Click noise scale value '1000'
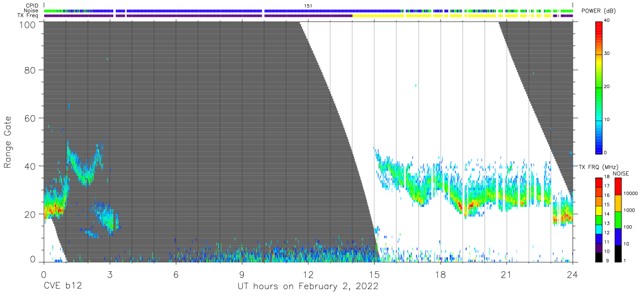644x297 pixels. click(629, 210)
